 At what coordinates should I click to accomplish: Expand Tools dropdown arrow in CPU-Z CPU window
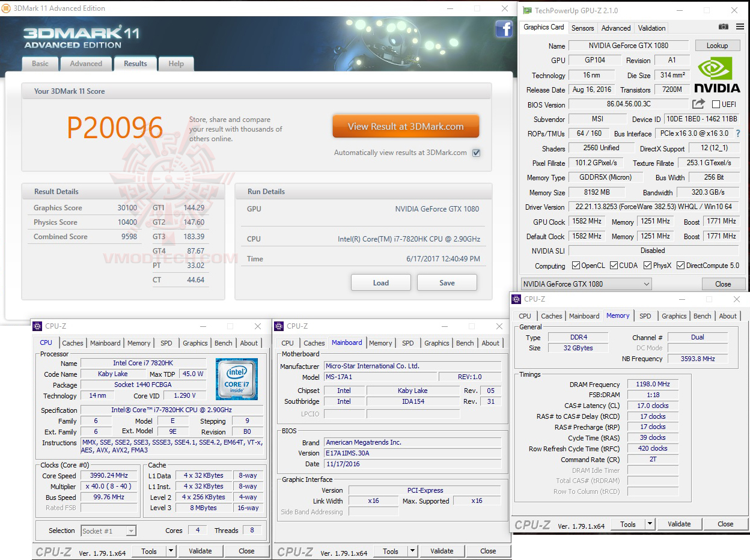coord(171,551)
